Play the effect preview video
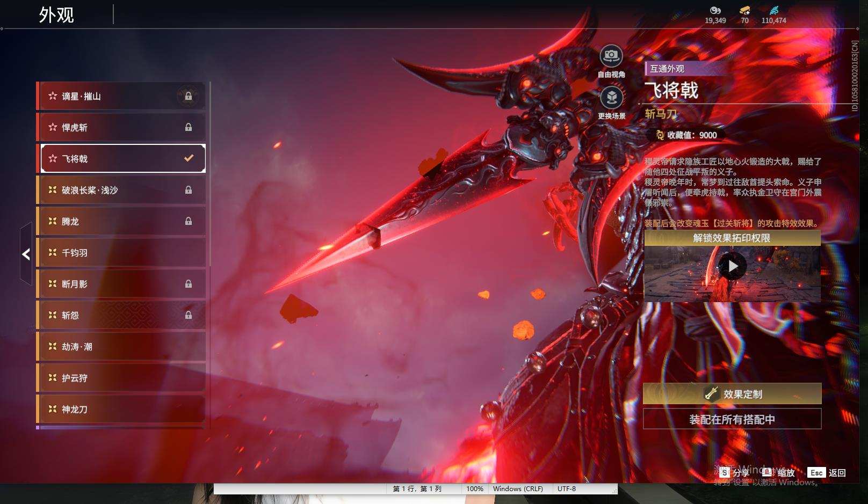 (733, 266)
